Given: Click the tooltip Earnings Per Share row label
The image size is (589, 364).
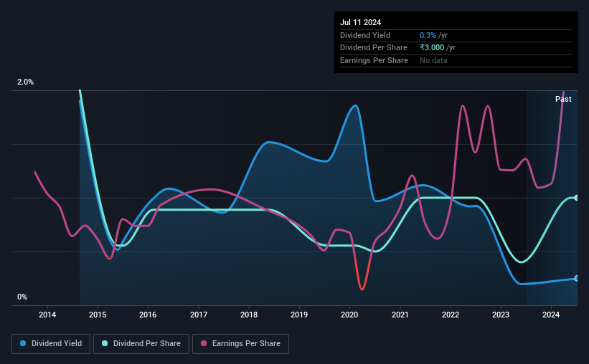Looking at the screenshot, I should (374, 60).
